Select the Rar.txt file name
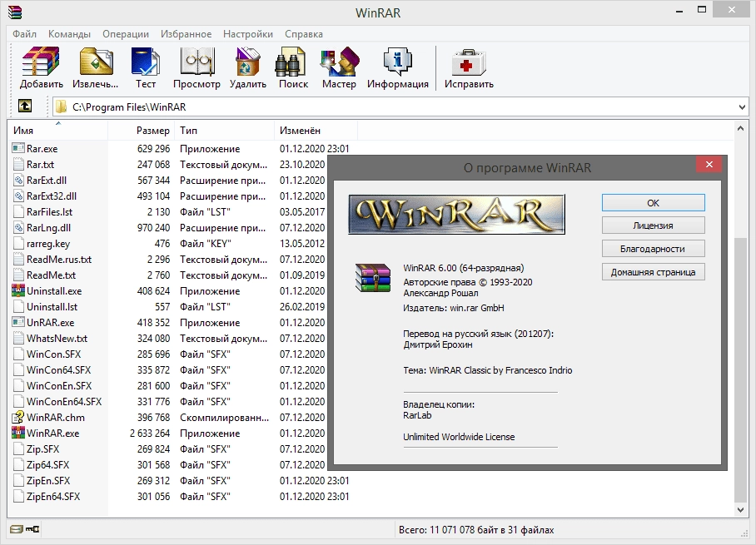The width and height of the screenshot is (756, 545). pos(41,164)
